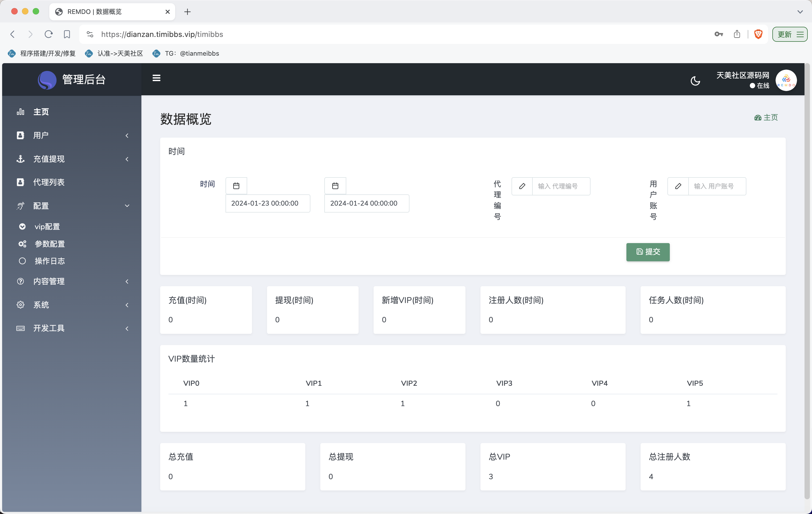The height and width of the screenshot is (514, 812).
Task: Click the pencil icon beside 代理编号 input
Action: [x=522, y=186]
